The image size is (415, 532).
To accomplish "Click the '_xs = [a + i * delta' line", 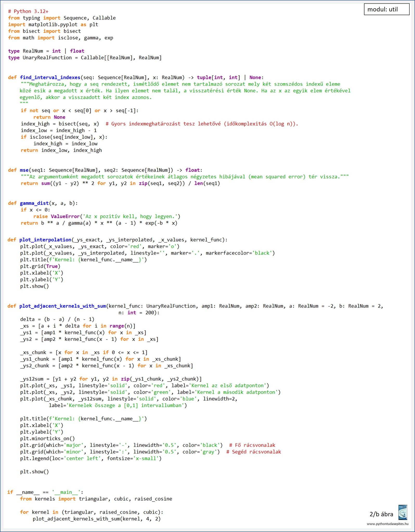I will point(78,326).
